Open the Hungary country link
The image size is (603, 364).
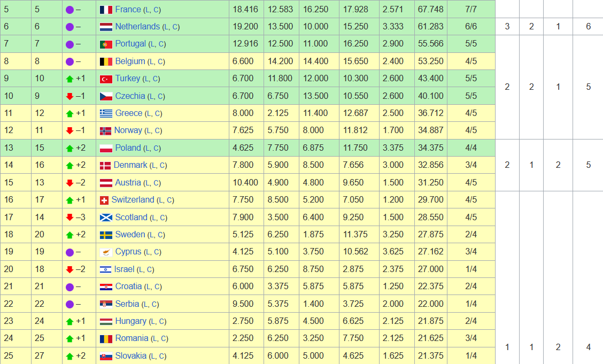click(131, 321)
